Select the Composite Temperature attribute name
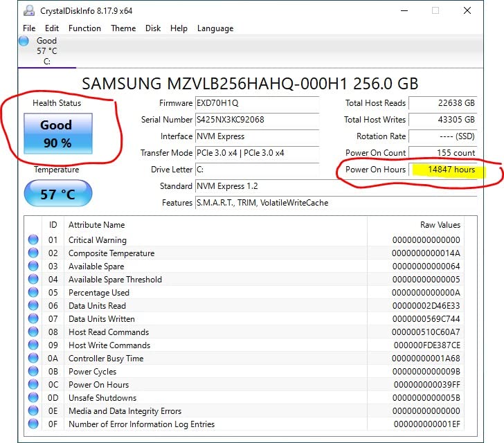 (111, 253)
